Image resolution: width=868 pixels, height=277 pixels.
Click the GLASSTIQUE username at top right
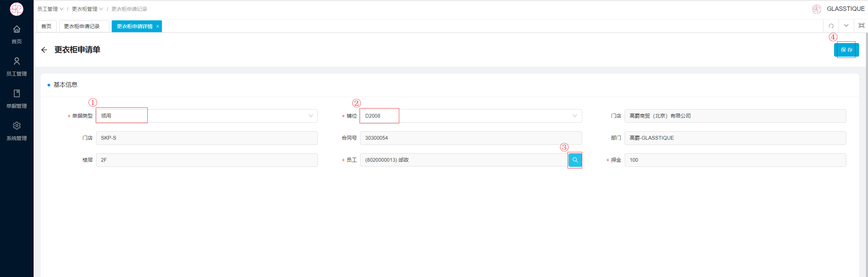(846, 9)
